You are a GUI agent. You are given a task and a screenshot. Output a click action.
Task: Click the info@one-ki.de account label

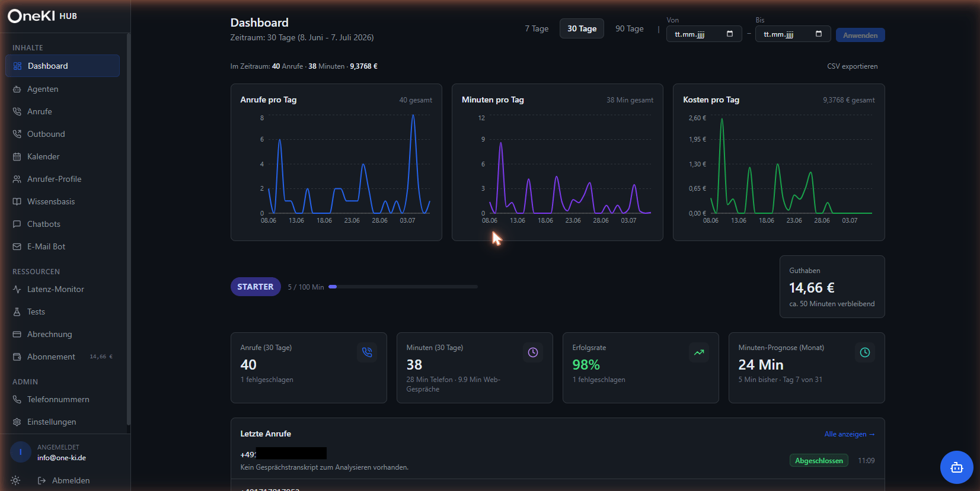coord(62,458)
